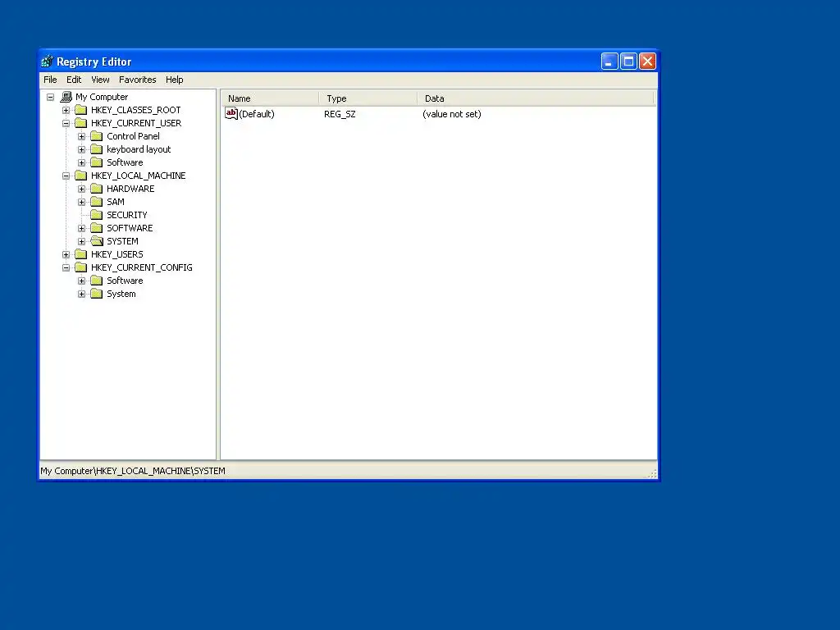The width and height of the screenshot is (840, 630).
Task: Click the open SYSTEM folder icon
Action: (x=97, y=241)
